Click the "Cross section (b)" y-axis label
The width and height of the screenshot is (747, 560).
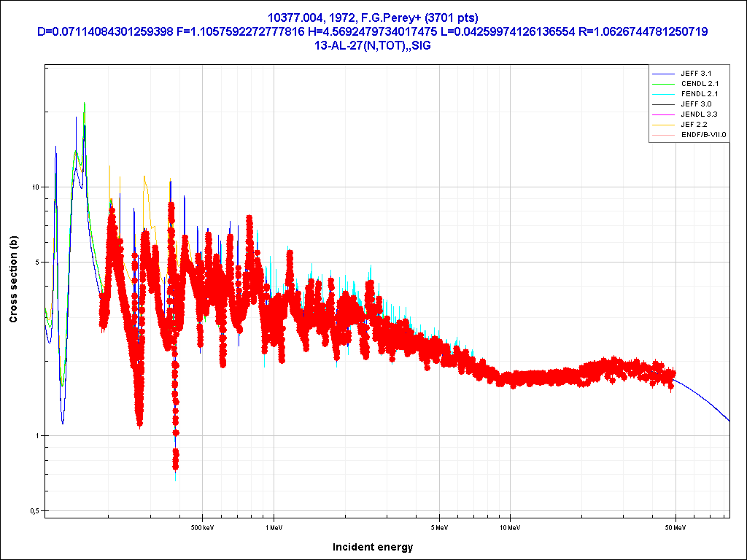point(13,280)
